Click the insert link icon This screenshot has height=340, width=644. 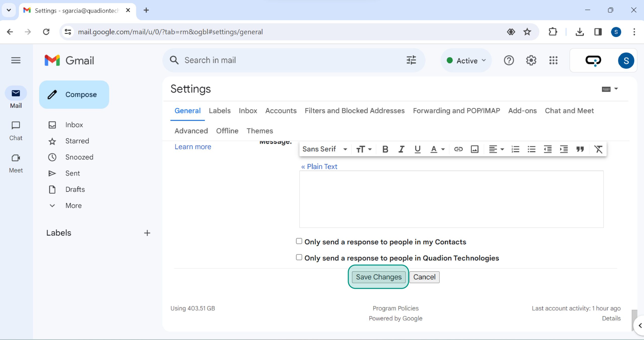458,149
